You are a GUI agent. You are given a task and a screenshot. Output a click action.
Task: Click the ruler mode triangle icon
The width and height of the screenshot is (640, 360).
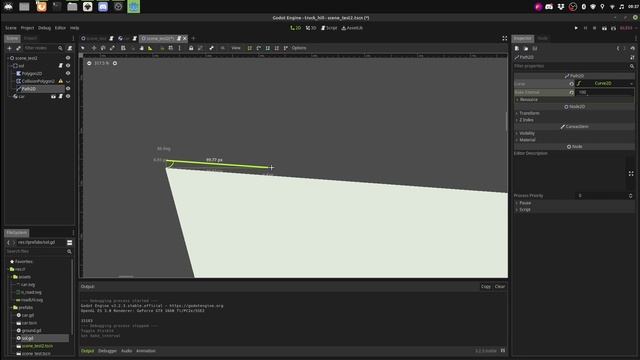150,48
